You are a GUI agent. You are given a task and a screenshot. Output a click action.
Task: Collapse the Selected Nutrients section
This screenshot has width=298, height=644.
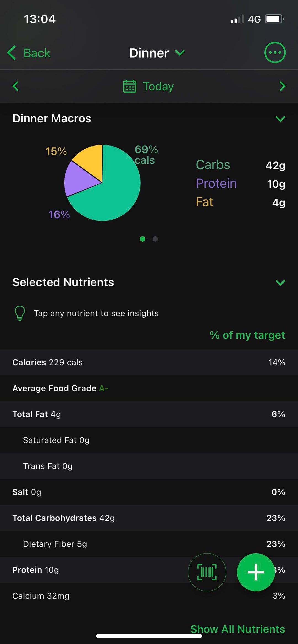(x=280, y=282)
